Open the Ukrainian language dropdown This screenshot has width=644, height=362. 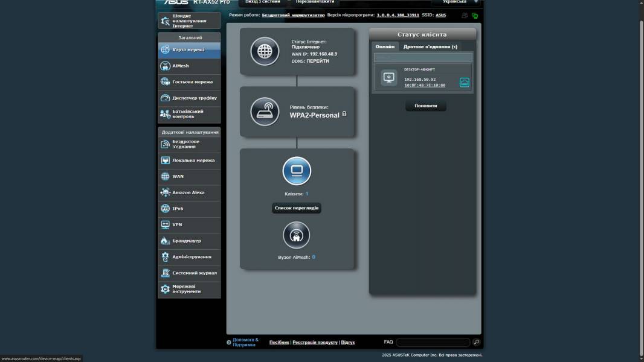point(457,2)
